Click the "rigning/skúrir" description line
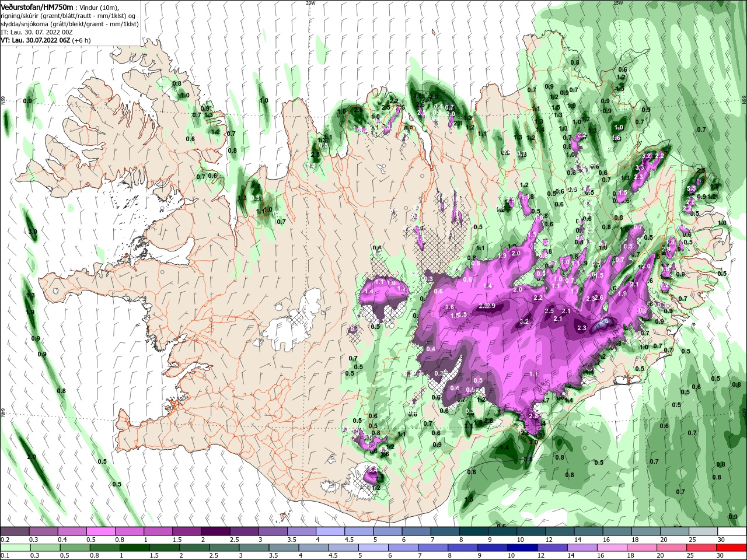This screenshot has width=747, height=560. coord(68,16)
